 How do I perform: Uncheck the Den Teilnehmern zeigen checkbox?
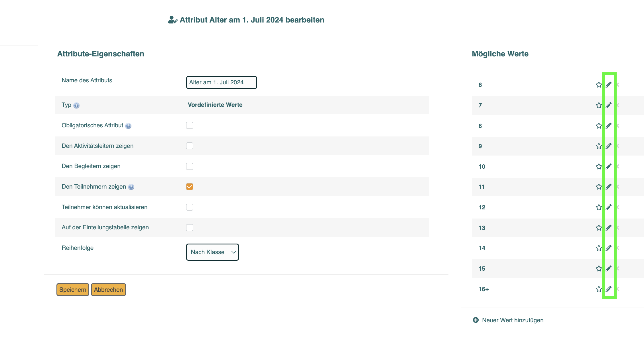tap(190, 187)
